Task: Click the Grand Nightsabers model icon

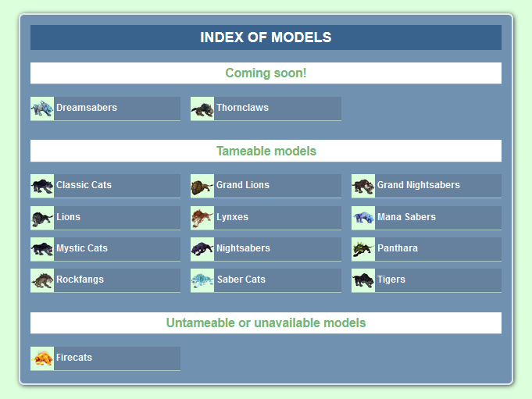Action: pos(363,186)
